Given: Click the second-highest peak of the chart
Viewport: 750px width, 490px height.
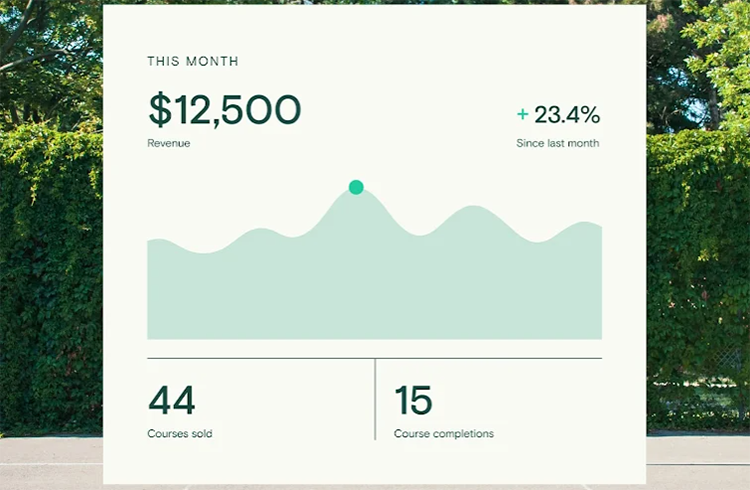Looking at the screenshot, I should [x=473, y=207].
